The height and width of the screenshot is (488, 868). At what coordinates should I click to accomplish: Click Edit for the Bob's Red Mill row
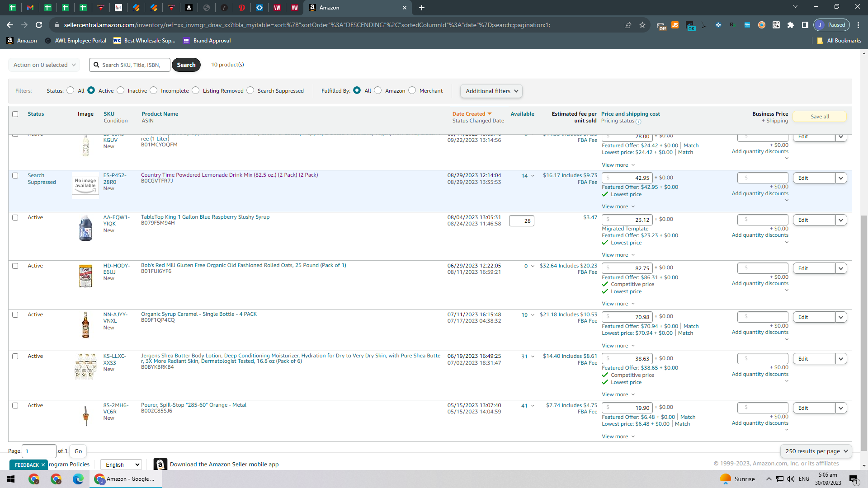[x=814, y=268]
